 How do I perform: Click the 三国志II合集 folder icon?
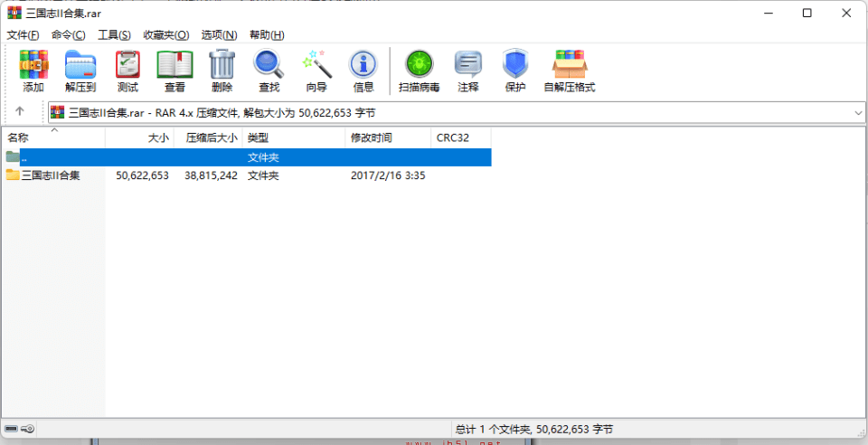coord(13,175)
